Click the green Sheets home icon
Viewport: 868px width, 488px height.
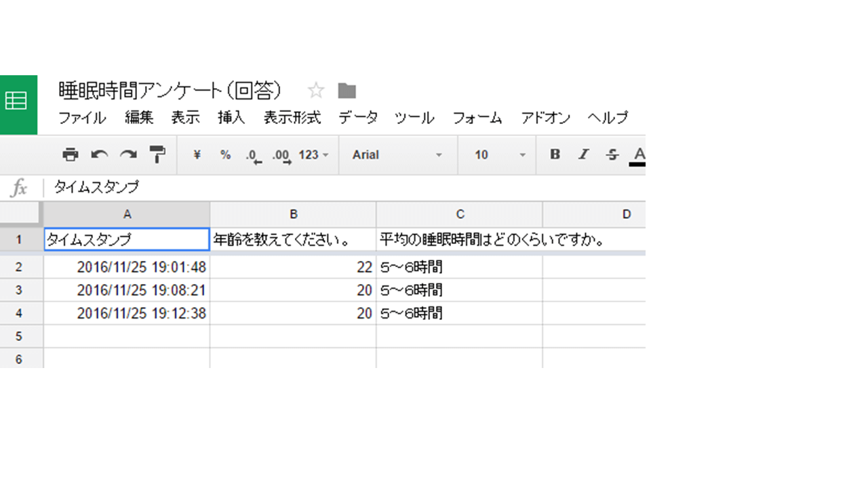(16, 102)
